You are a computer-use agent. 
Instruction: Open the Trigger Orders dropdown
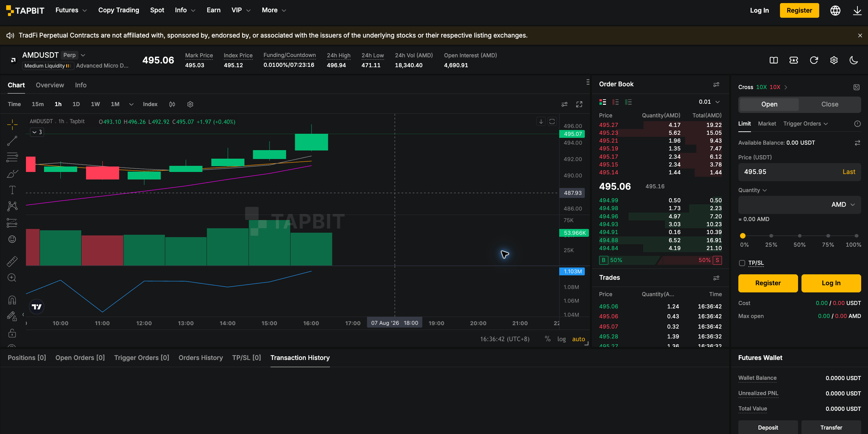coord(806,124)
